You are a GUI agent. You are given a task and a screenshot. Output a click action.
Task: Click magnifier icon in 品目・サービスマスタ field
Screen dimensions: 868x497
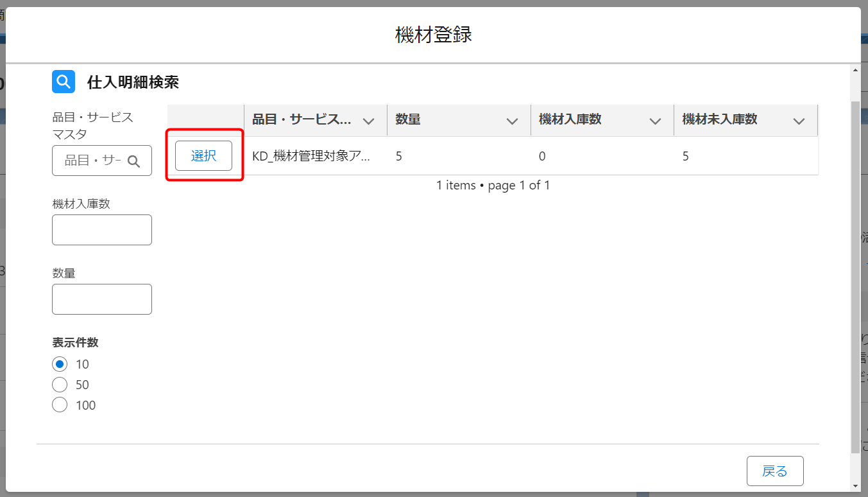pyautogui.click(x=133, y=161)
